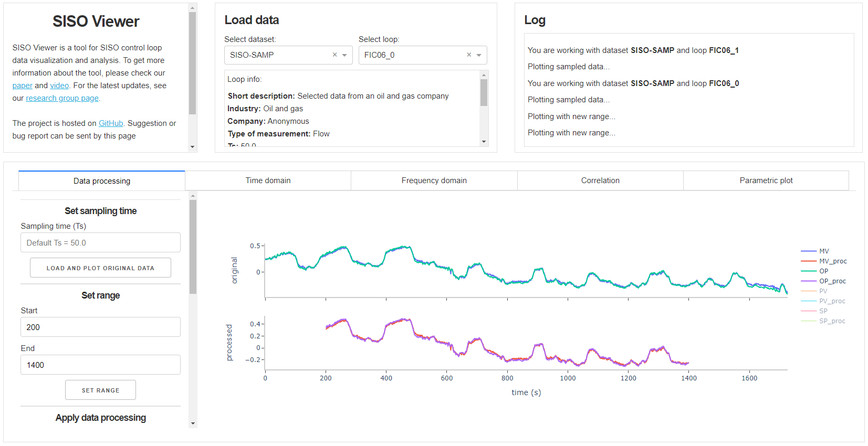
Task: Open the Parametric plot tab
Action: (x=766, y=180)
